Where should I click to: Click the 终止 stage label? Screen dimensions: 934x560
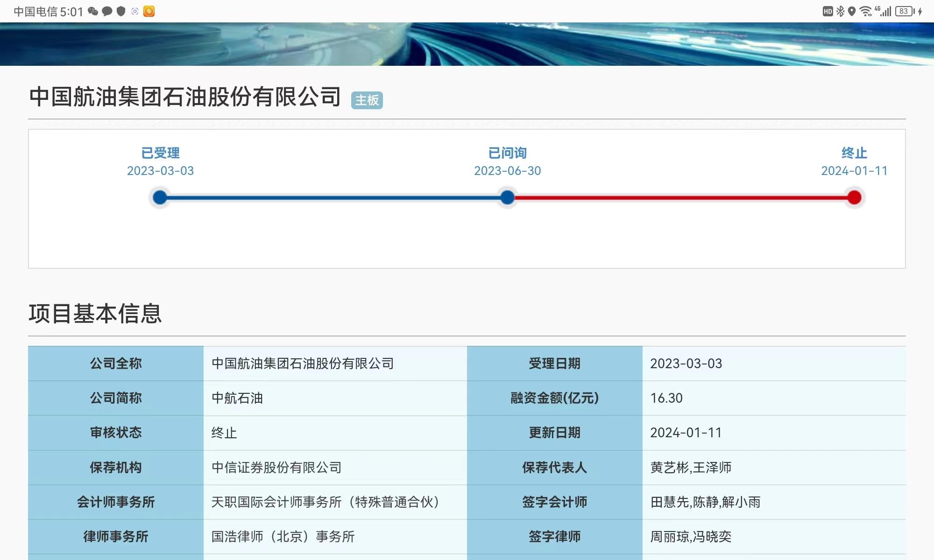pyautogui.click(x=854, y=153)
